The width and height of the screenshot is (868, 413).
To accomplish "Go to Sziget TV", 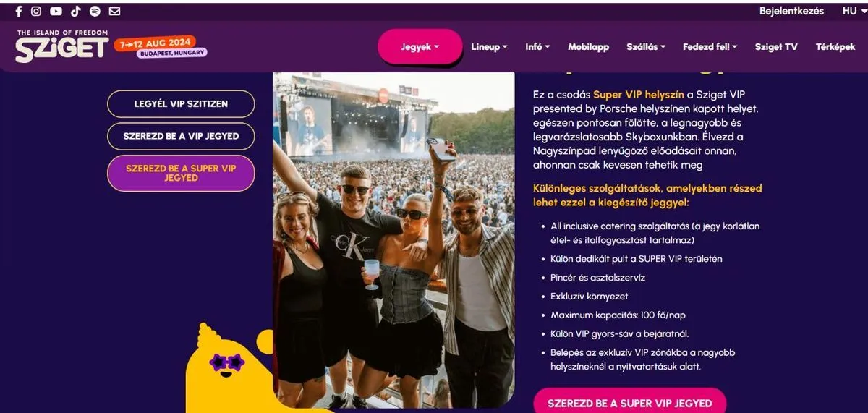I will (x=776, y=47).
